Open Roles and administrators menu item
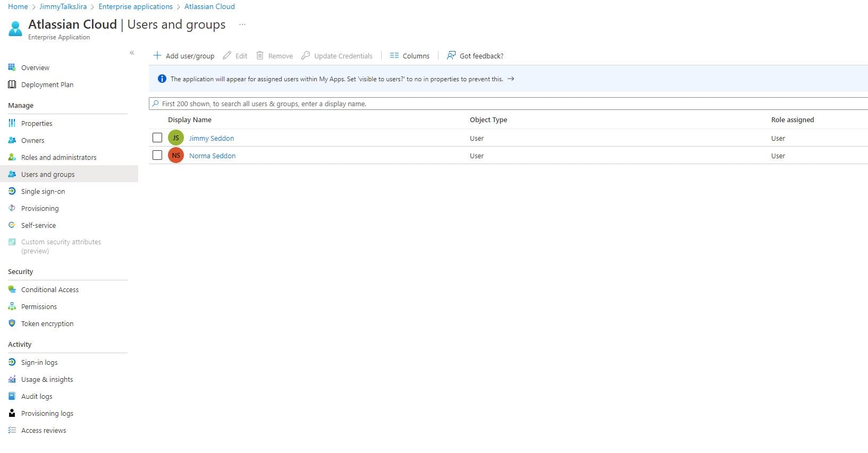 click(59, 157)
